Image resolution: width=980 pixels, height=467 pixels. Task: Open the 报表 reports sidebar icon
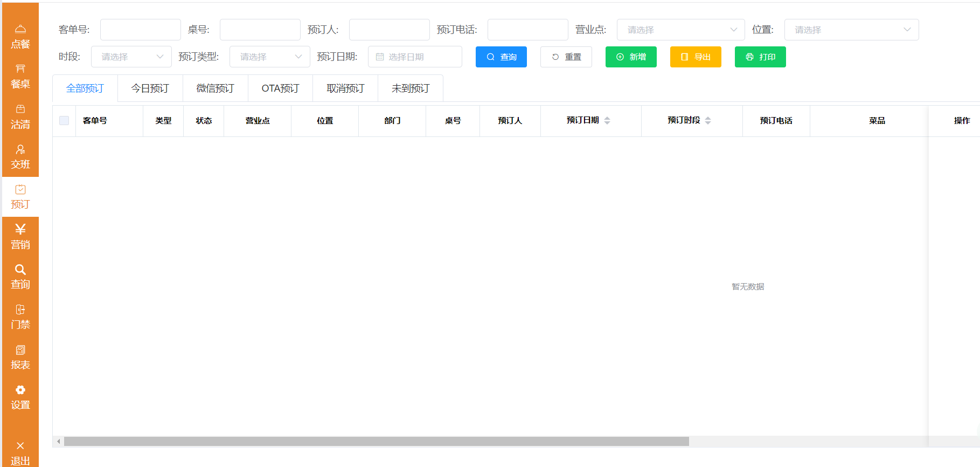20,357
